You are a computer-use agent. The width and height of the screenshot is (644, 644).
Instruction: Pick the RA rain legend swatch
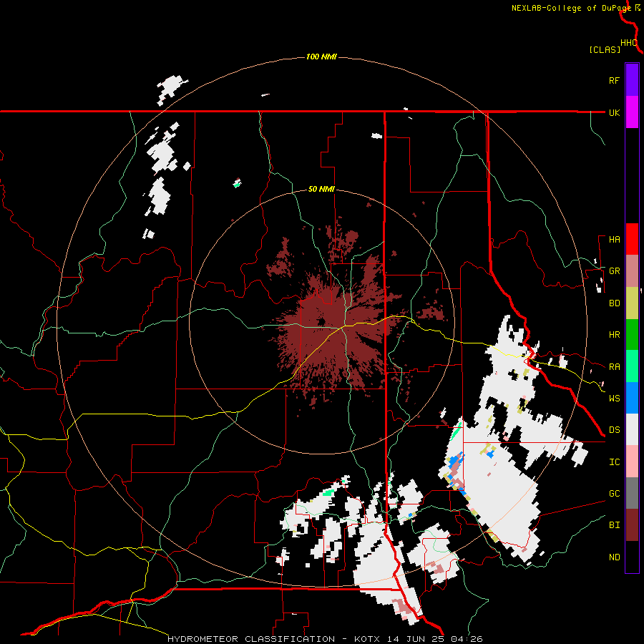tap(632, 366)
